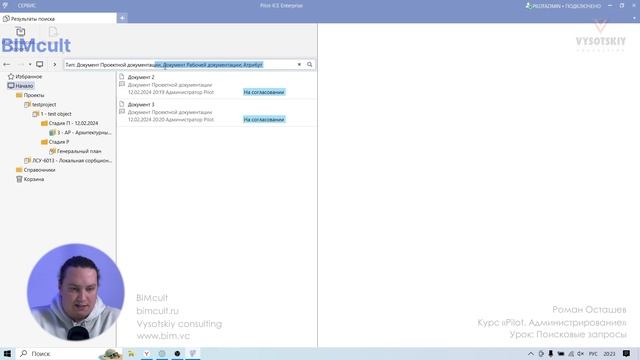This screenshot has width=640, height=360.
Task: Open Корзина in the tree
Action: pos(33,179)
